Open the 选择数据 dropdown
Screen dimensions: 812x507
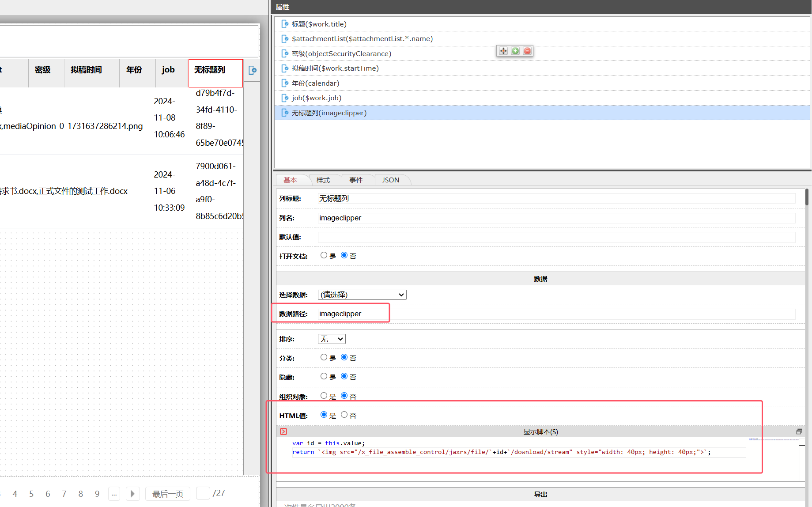(362, 295)
